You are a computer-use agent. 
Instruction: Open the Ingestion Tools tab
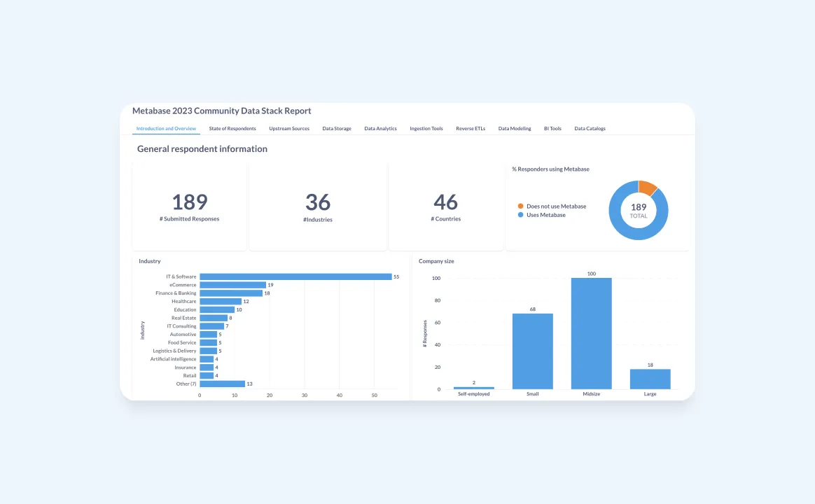click(x=426, y=129)
